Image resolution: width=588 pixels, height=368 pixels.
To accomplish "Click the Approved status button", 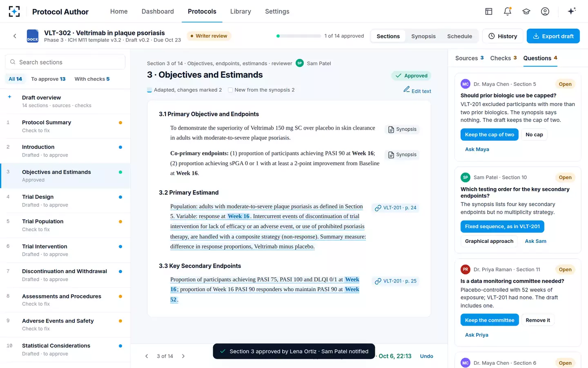I will pyautogui.click(x=411, y=76).
